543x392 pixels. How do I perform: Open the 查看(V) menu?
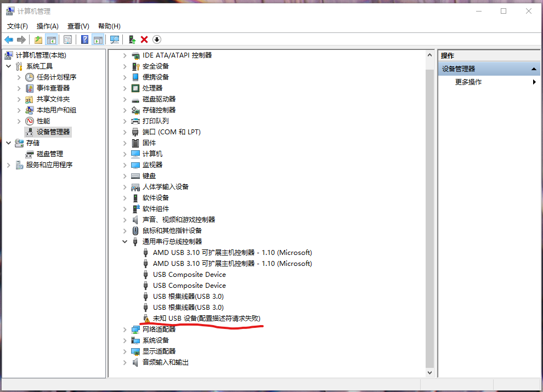point(78,26)
